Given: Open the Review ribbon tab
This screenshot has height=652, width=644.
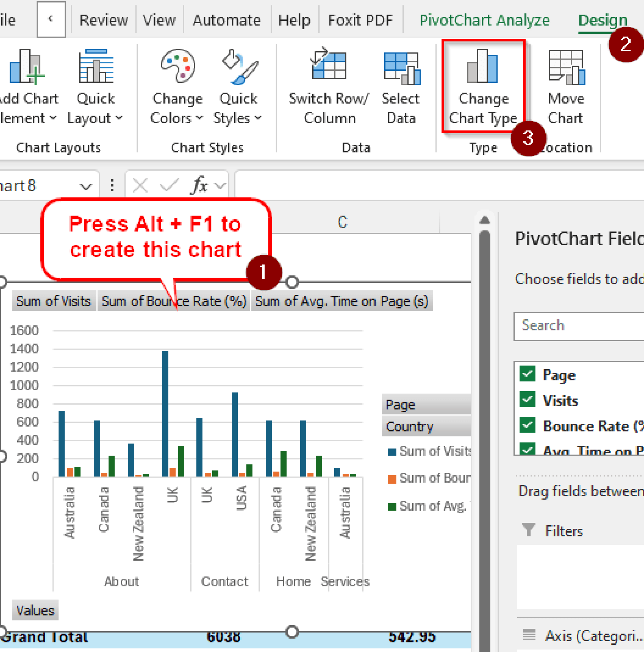Looking at the screenshot, I should [103, 20].
